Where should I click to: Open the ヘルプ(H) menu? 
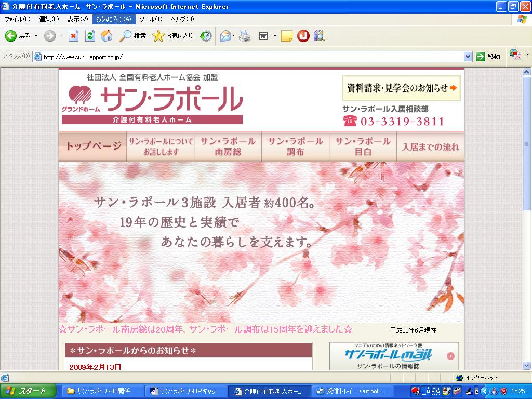[x=182, y=19]
